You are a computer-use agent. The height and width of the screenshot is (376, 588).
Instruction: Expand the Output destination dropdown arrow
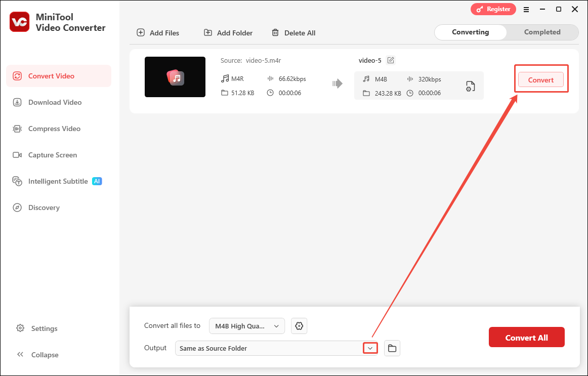(x=369, y=348)
